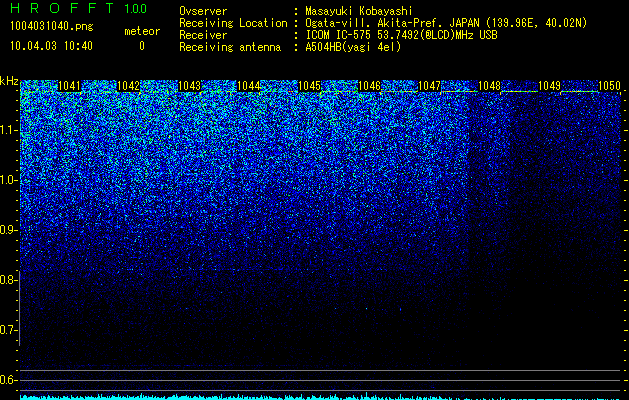Click the 1048 time marker
629x400 pixels.
tap(489, 86)
